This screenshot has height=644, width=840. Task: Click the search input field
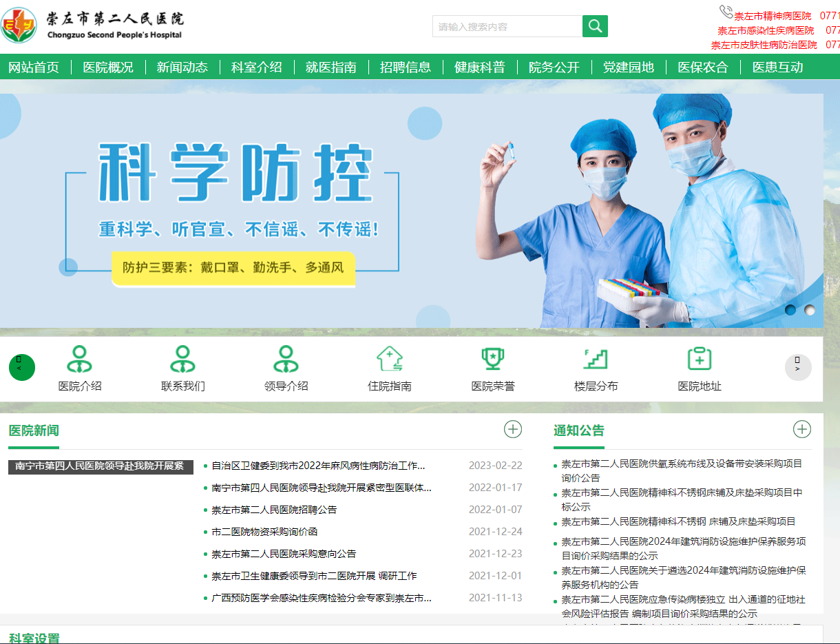coord(507,26)
